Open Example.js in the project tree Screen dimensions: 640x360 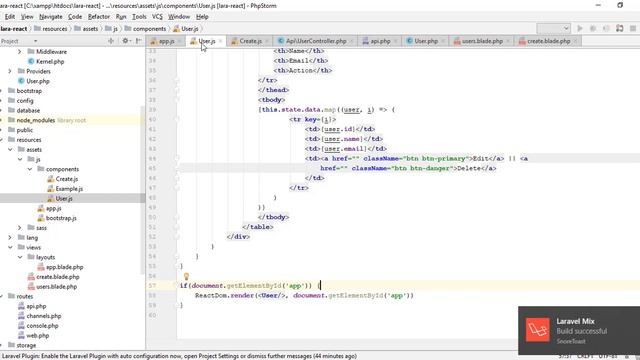point(65,189)
